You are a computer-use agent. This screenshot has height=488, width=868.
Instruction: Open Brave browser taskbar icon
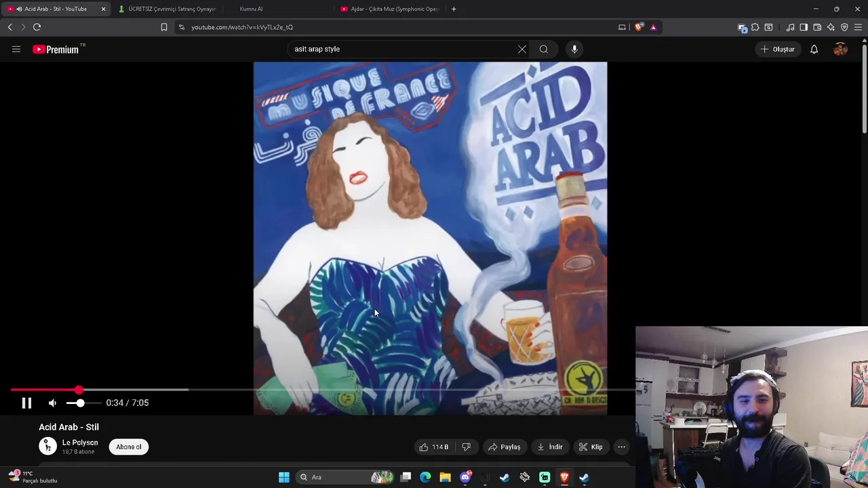coord(564,477)
